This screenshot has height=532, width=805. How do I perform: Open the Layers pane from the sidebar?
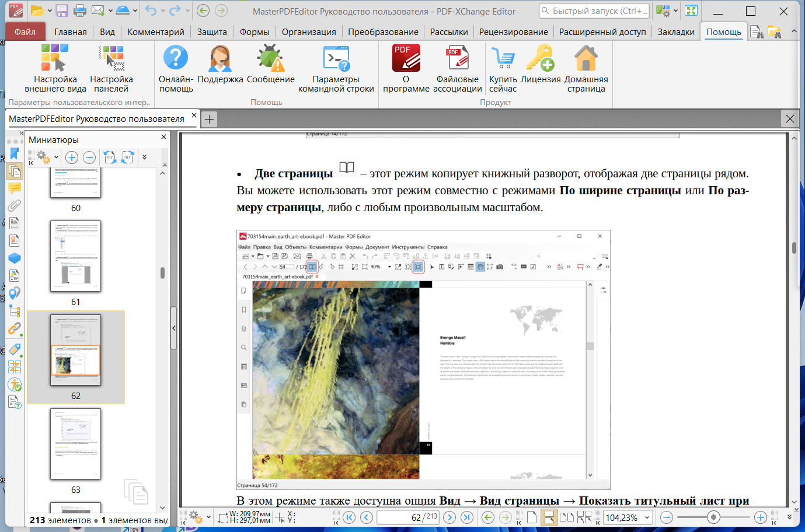coord(14,258)
